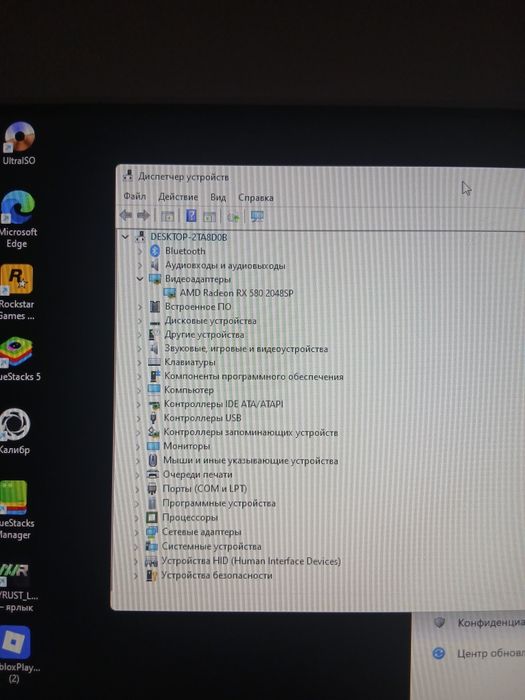
Task: Click the chip icon next to Встроенное ПО
Action: [154, 307]
